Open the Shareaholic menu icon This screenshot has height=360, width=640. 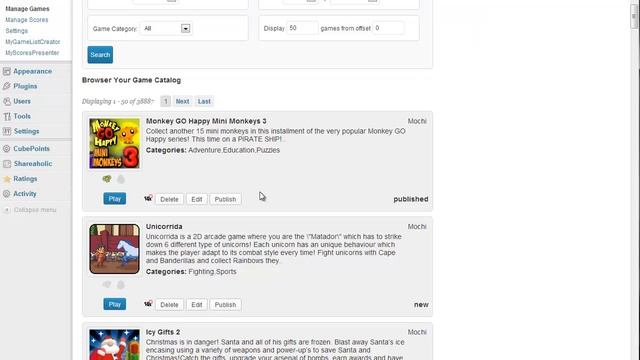pos(7,164)
